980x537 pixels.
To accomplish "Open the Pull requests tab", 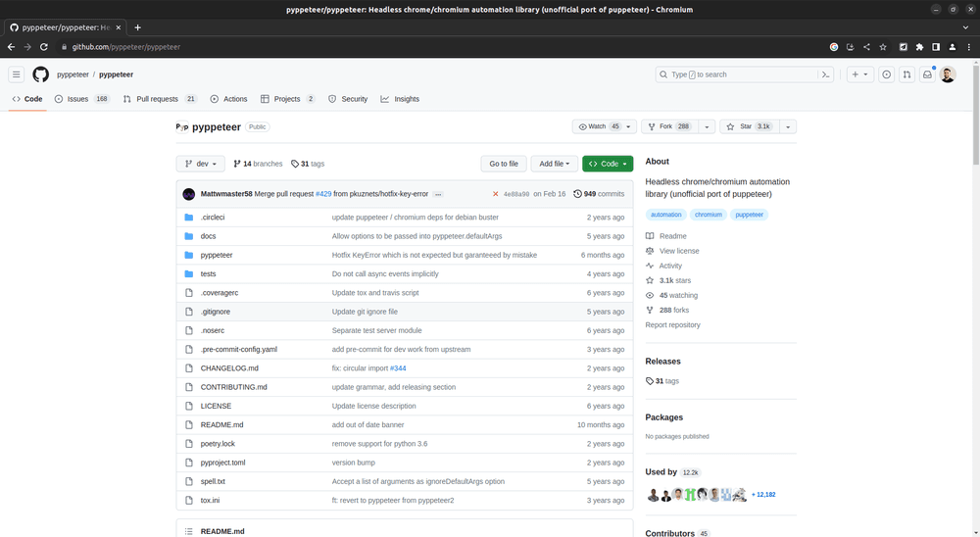I will click(x=161, y=99).
